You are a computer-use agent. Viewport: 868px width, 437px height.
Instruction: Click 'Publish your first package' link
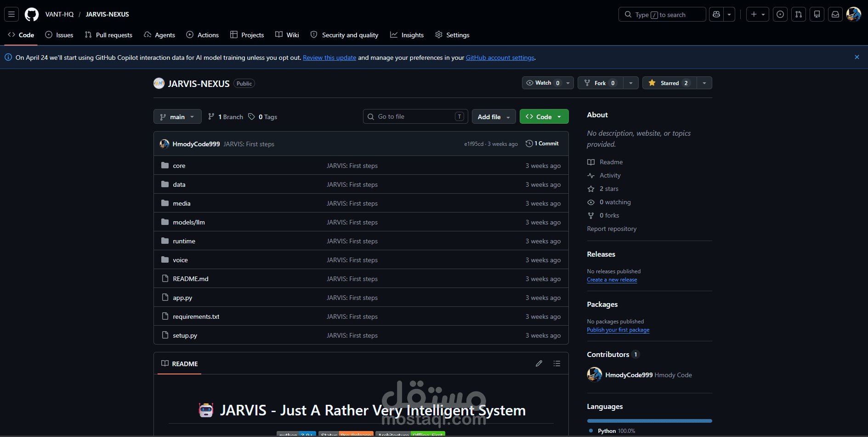(618, 330)
